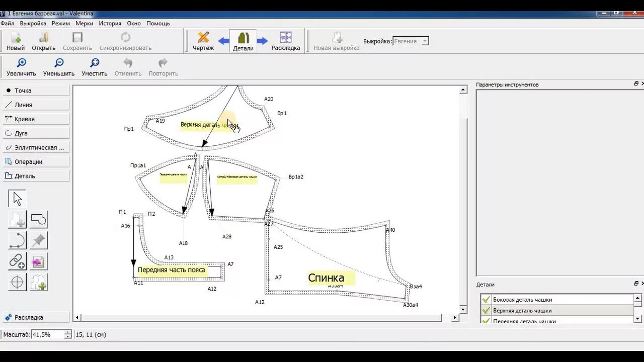Select the workpiece detail tool with gray plus
This screenshot has width=644, height=362.
pyautogui.click(x=17, y=220)
